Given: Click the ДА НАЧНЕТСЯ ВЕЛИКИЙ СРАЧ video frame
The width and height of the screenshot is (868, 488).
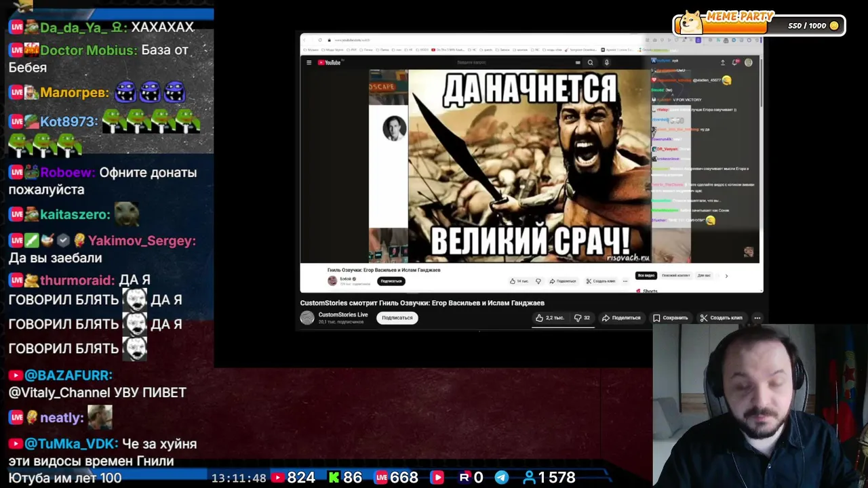Looking at the screenshot, I should 529,166.
